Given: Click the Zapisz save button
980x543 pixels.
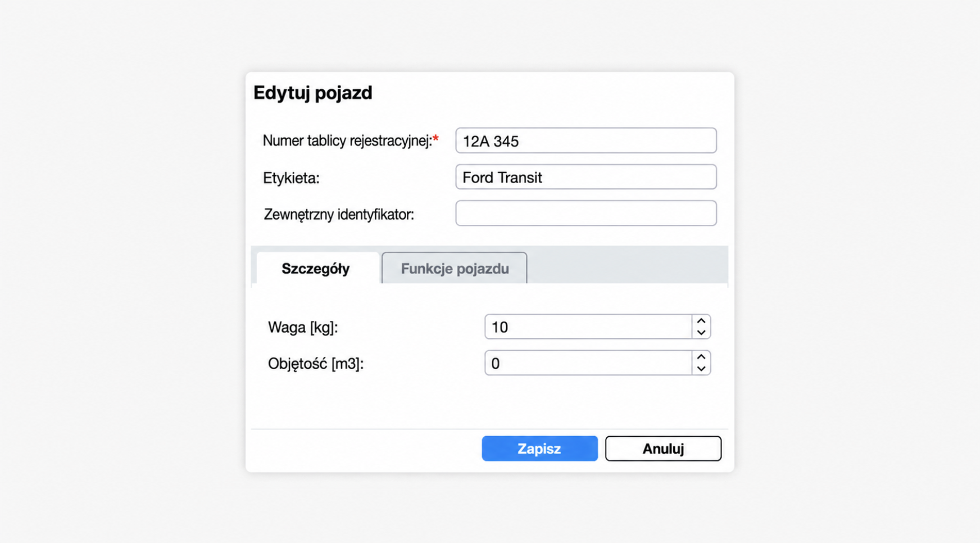Looking at the screenshot, I should (x=539, y=448).
